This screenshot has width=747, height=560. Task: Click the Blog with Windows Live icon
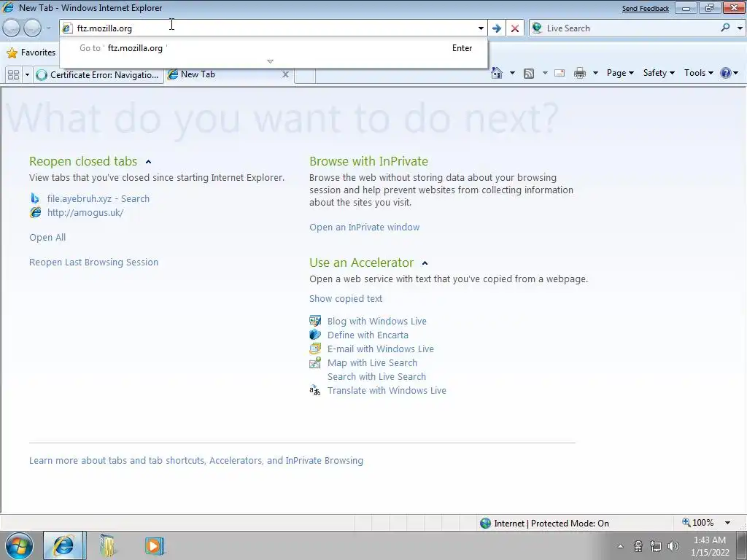[315, 321]
